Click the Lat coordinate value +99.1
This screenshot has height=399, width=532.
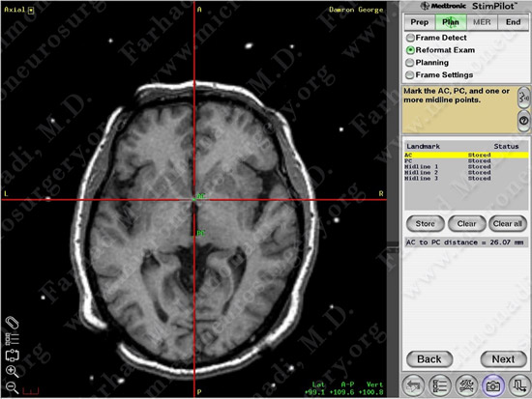tap(314, 392)
